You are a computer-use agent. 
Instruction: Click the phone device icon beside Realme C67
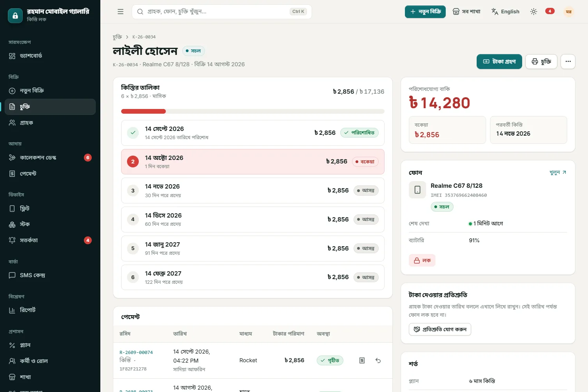(417, 190)
